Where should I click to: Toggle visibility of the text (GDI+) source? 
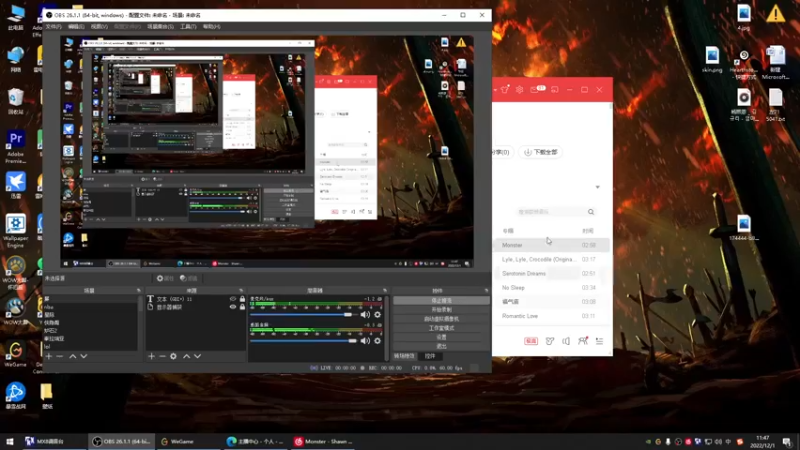[233, 299]
